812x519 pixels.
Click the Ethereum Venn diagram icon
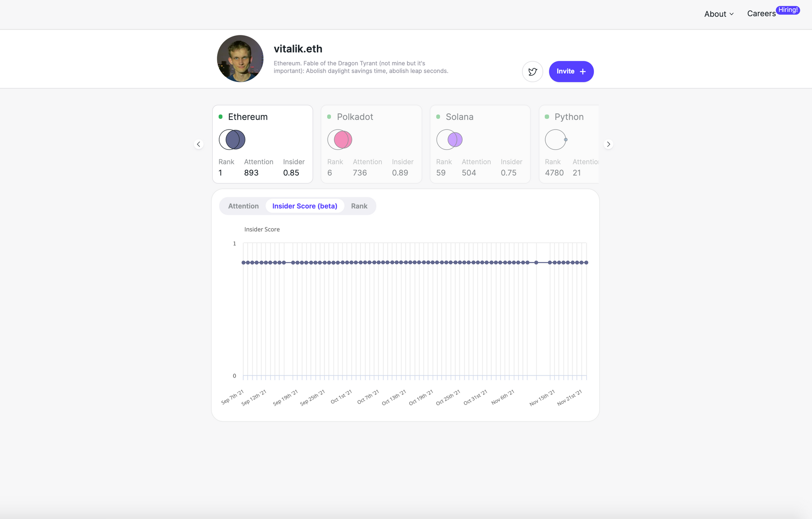[x=232, y=140]
